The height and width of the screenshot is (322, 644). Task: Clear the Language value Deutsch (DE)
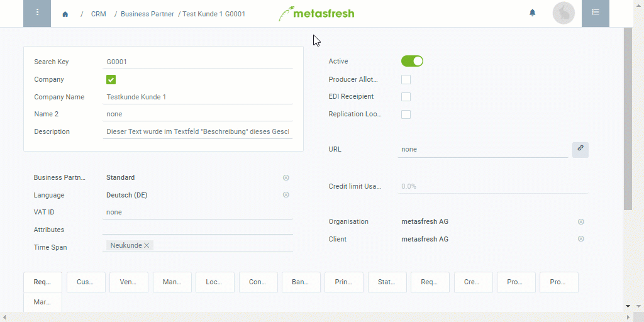[286, 195]
